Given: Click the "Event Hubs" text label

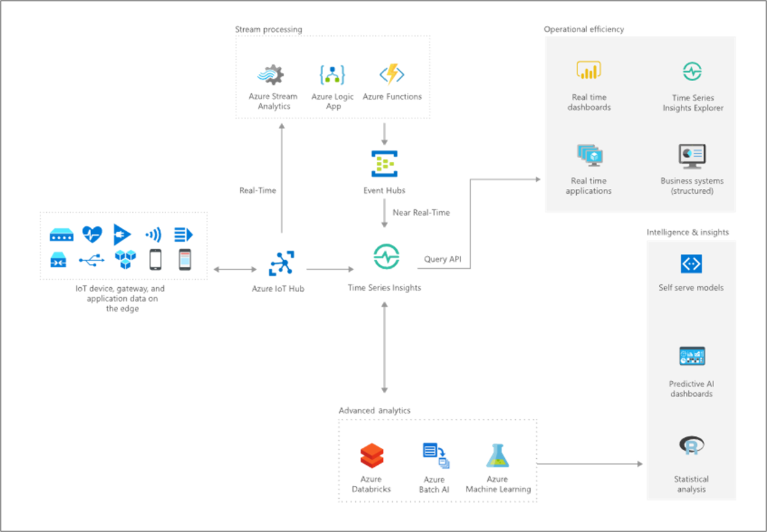Looking at the screenshot, I should [384, 191].
